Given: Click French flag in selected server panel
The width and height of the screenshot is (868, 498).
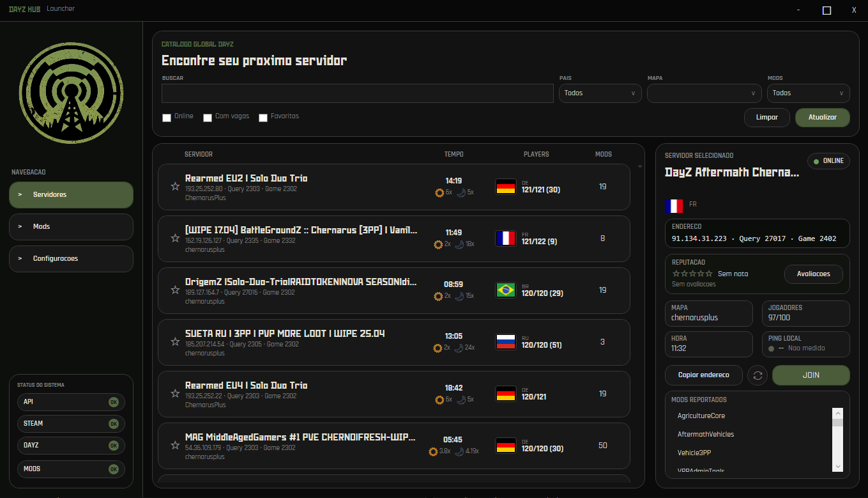Looking at the screenshot, I should pos(674,206).
